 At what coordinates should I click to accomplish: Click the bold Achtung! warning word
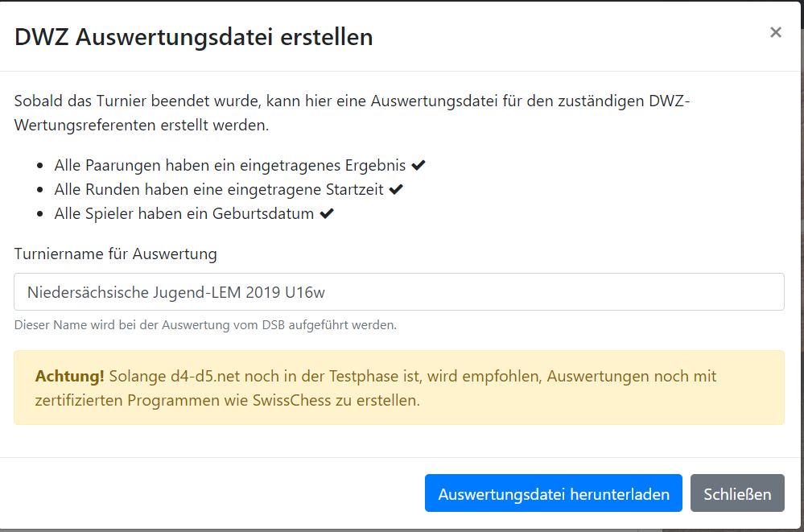tap(69, 376)
